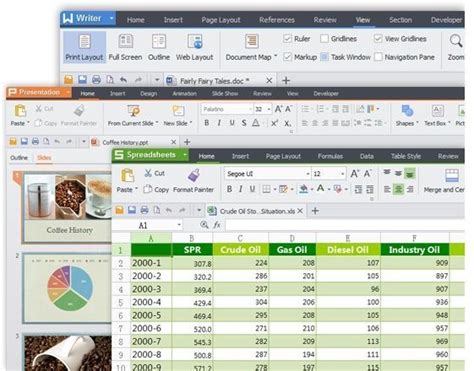Click Paste icon in Presentation window
Screen dimensions: 474x371
(x=20, y=110)
